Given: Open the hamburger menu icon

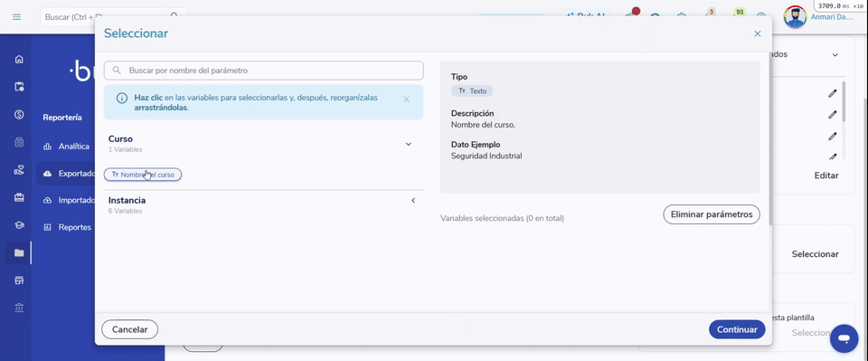Looking at the screenshot, I should pos(16,17).
